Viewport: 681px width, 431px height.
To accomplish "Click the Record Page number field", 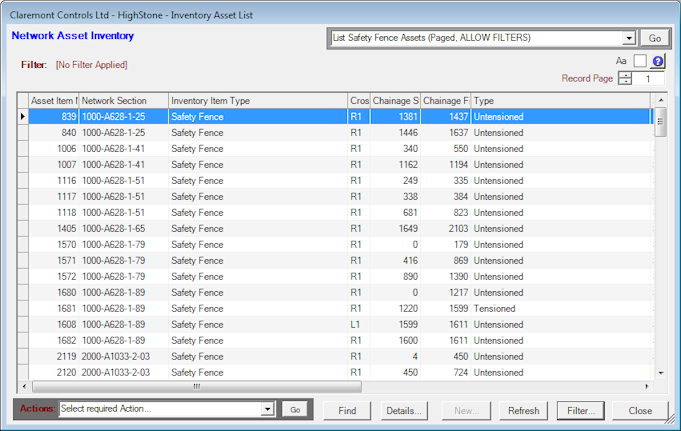I will (648, 79).
